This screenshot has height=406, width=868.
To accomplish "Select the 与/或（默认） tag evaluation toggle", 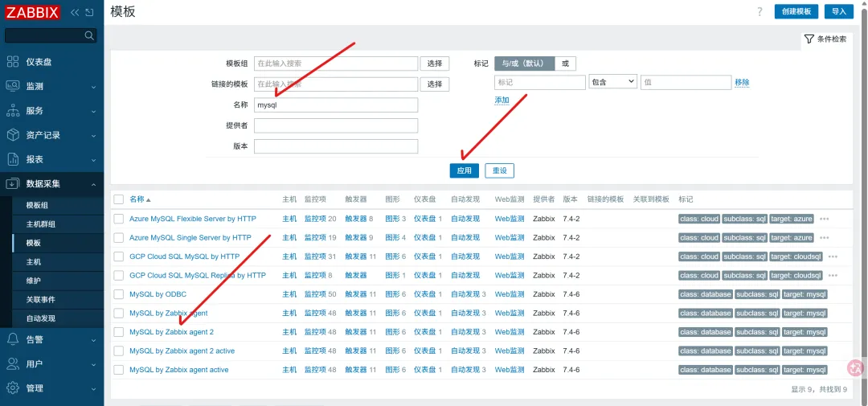I will point(524,64).
